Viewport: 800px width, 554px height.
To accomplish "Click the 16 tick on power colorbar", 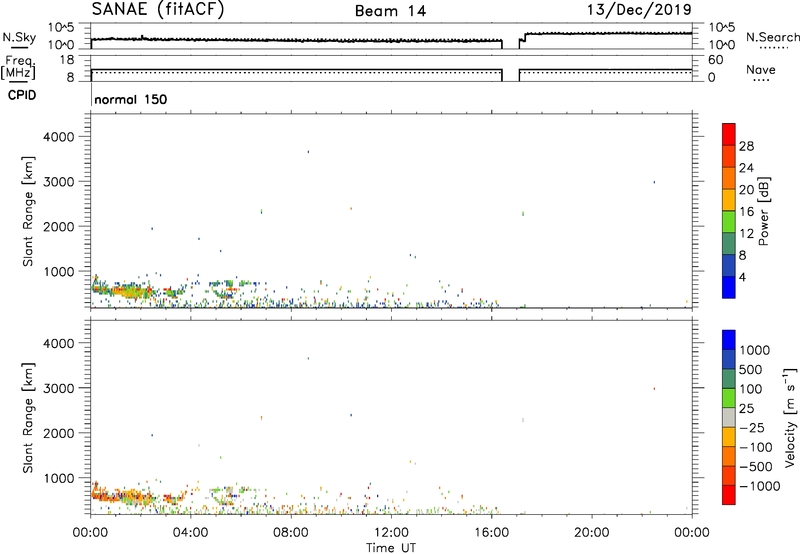I will click(746, 212).
